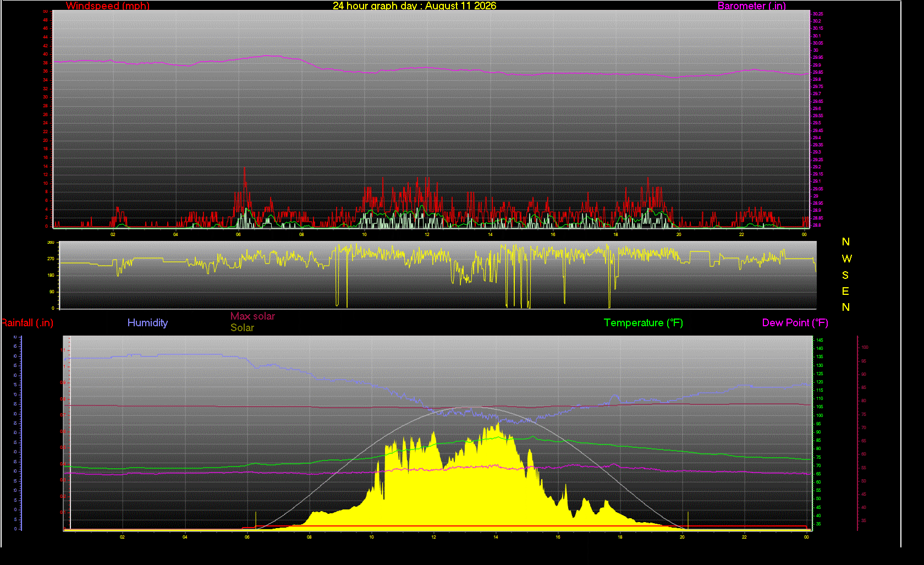Screen dimensions: 924x565
Task: Click the 'W' compass letter
Action: [846, 258]
